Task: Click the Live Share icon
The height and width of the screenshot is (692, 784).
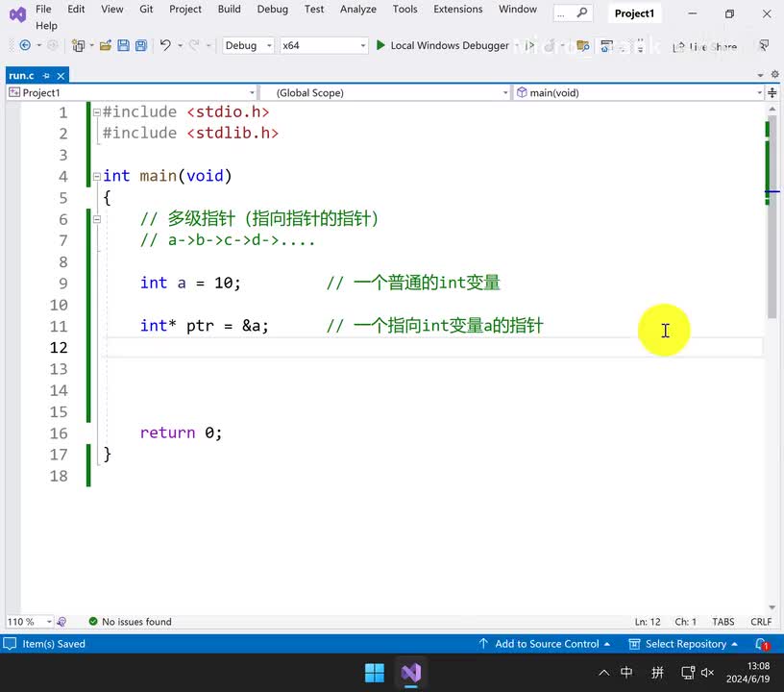Action: (678, 46)
